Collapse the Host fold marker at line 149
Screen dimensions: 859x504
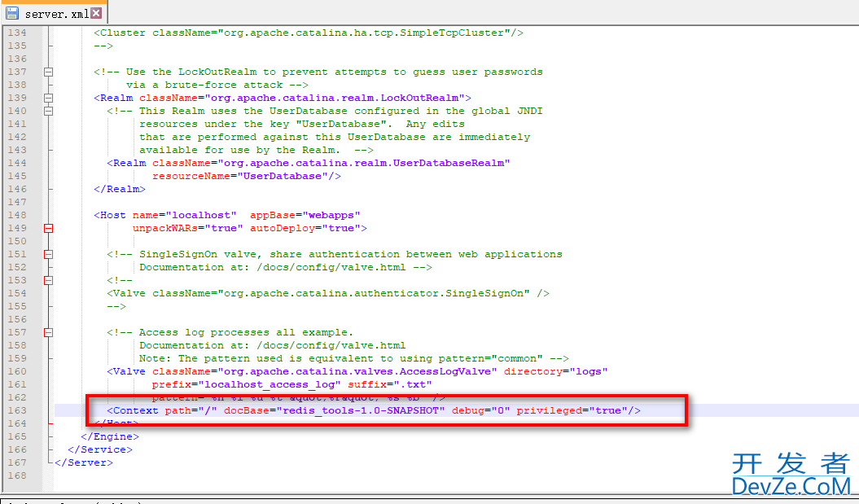coord(48,229)
